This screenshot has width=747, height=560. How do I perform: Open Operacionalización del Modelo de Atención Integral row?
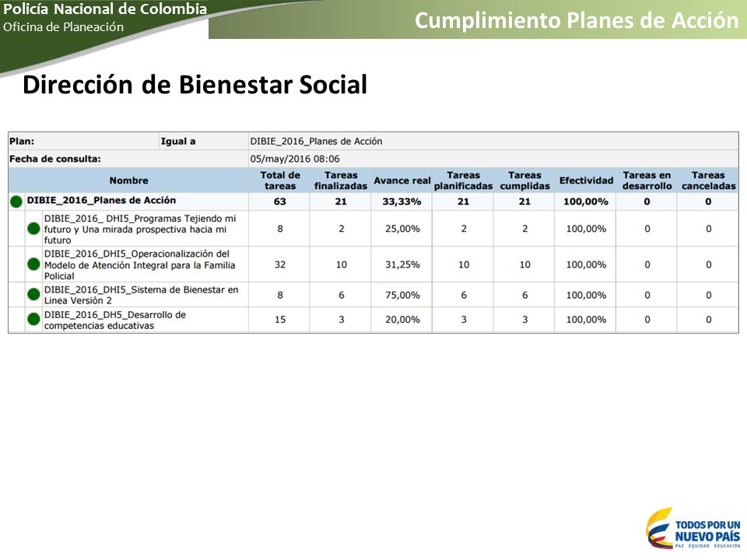coord(139,264)
